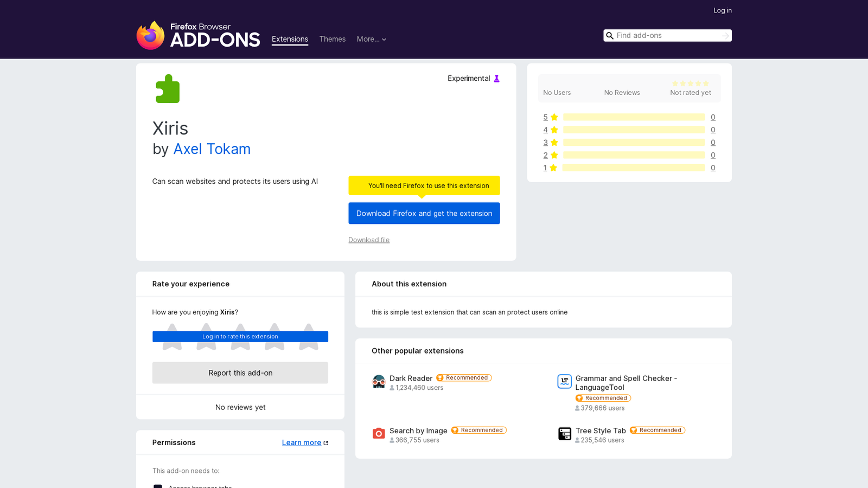Click the 1-star rating bar

pos(634,168)
